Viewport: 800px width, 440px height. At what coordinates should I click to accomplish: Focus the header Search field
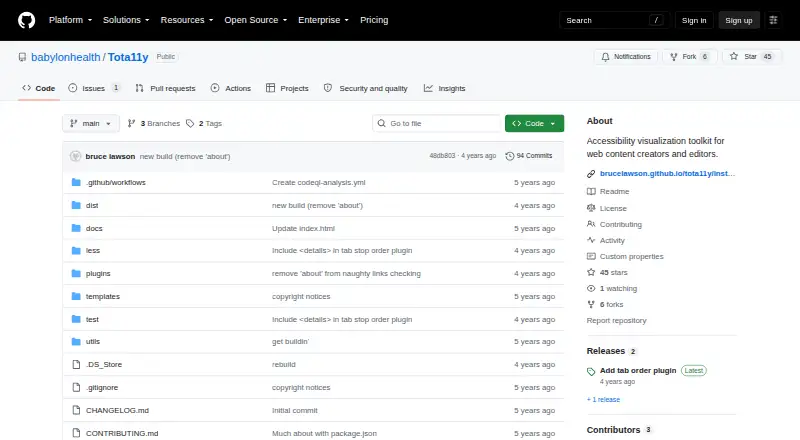coord(614,20)
